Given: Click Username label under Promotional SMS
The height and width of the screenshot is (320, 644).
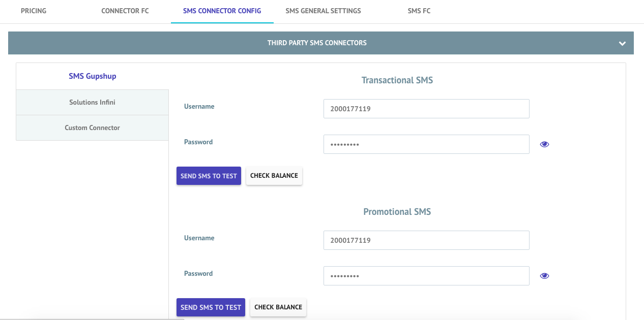Looking at the screenshot, I should click(x=199, y=238).
